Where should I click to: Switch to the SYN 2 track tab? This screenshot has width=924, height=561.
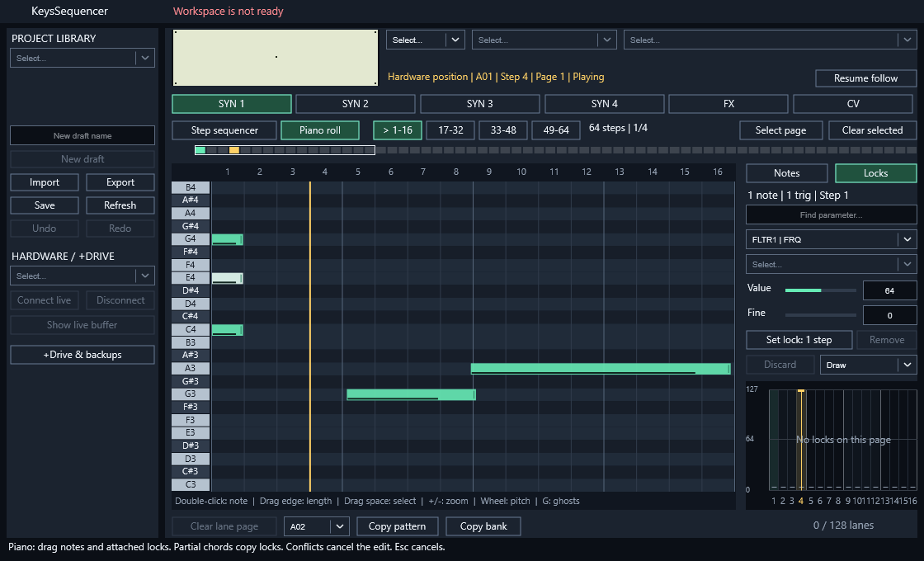pos(356,104)
